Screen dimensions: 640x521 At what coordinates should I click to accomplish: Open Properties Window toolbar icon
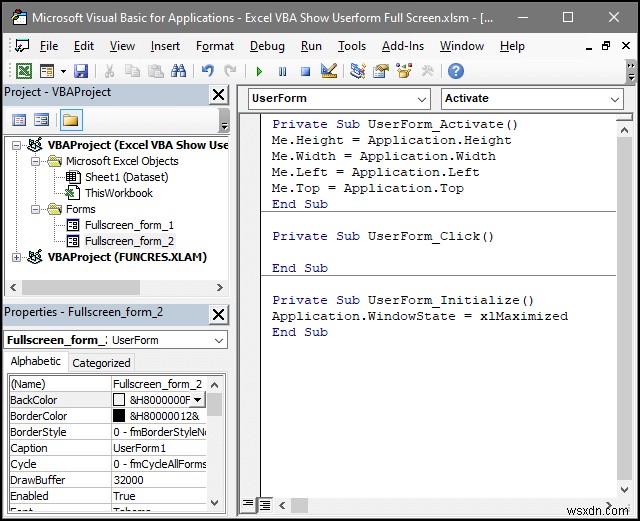[x=381, y=71]
